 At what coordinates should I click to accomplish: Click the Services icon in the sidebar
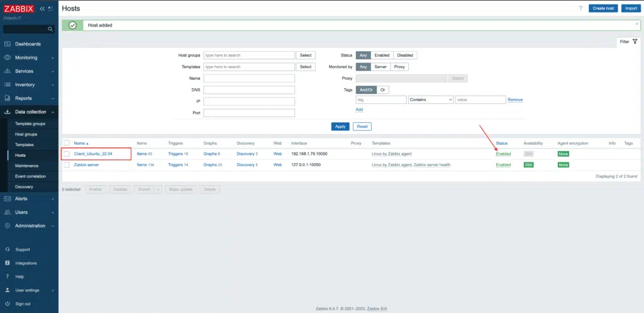pyautogui.click(x=8, y=71)
